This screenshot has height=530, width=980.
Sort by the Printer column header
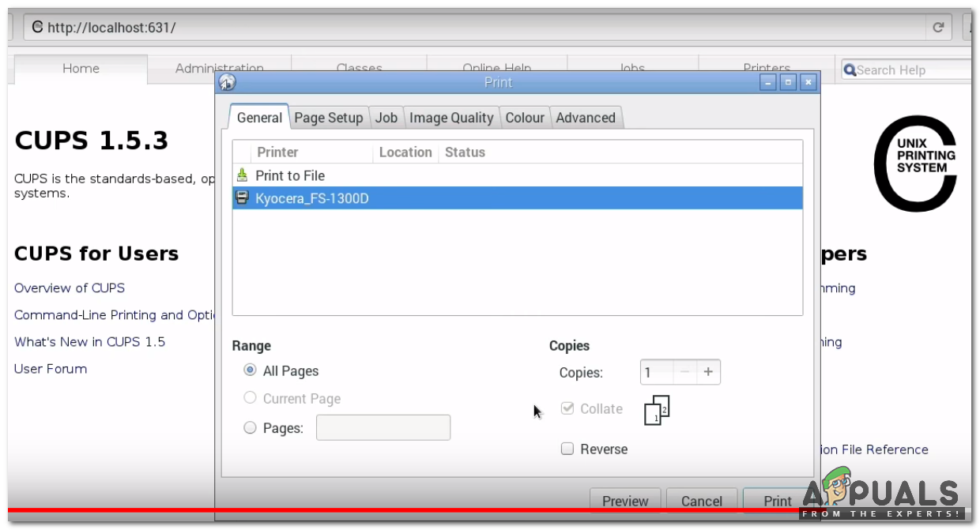277,152
